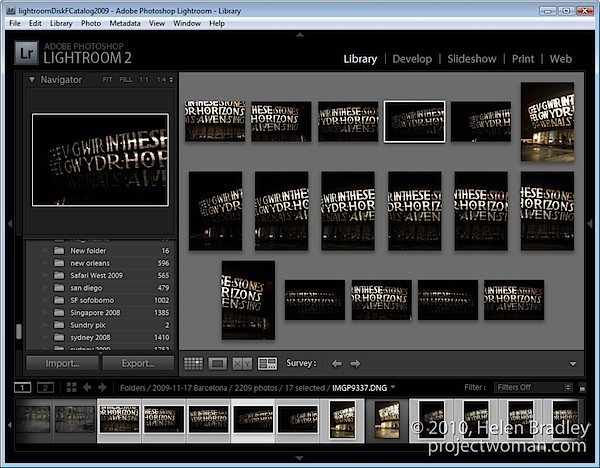Expand the Safari West 2009 folder
Screen dimensions: 600x468
(45, 275)
